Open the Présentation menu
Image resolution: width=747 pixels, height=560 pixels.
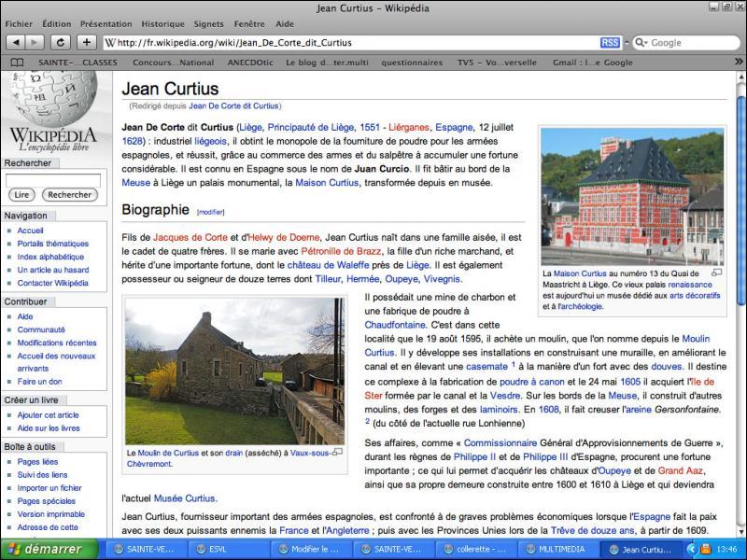click(106, 24)
